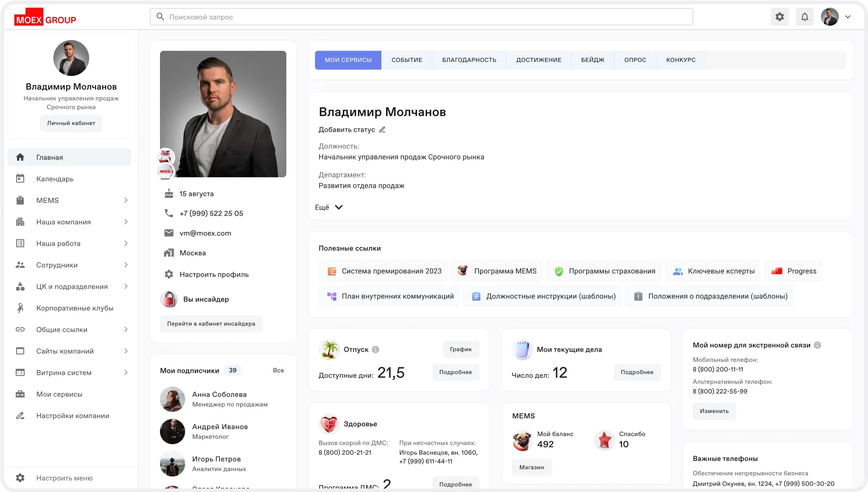Expand Сайты компаний submenu chevron

click(126, 351)
